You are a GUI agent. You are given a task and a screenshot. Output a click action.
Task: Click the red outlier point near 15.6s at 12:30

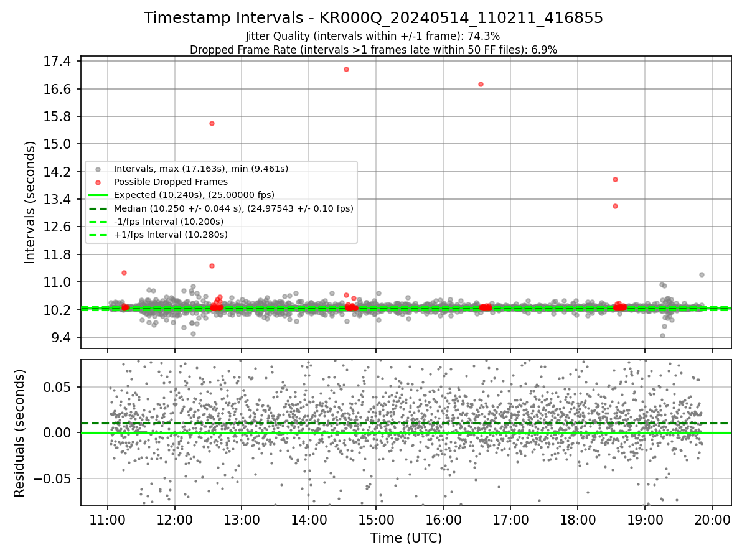click(x=212, y=123)
